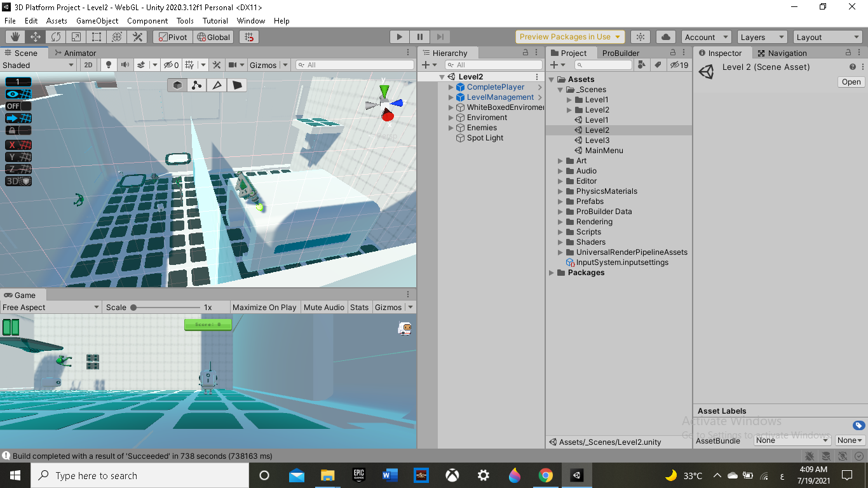Switch to the ProBuilder tab
Viewport: 868px width, 488px height.
click(621, 53)
